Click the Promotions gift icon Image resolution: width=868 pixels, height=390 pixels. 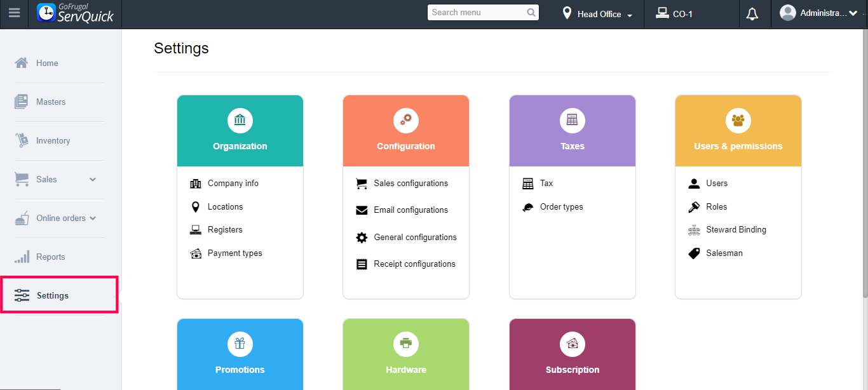tap(240, 344)
